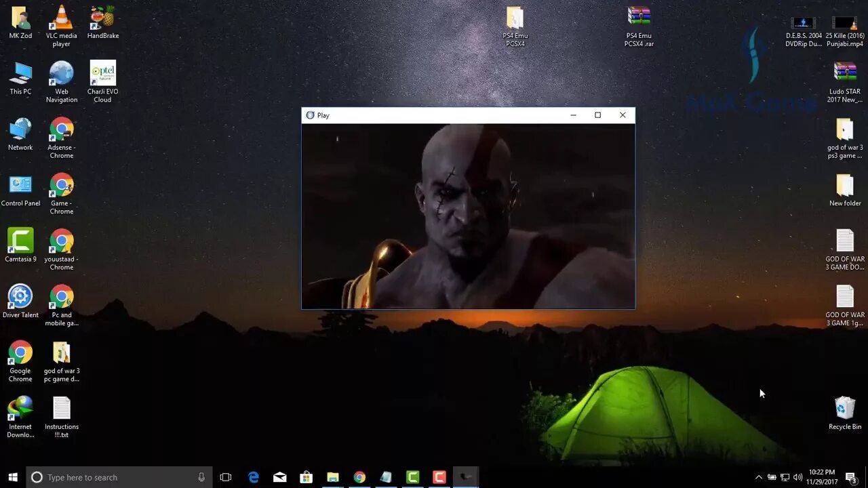Launch Microsoft Edge from taskbar
This screenshot has height=488, width=868.
pyautogui.click(x=254, y=477)
